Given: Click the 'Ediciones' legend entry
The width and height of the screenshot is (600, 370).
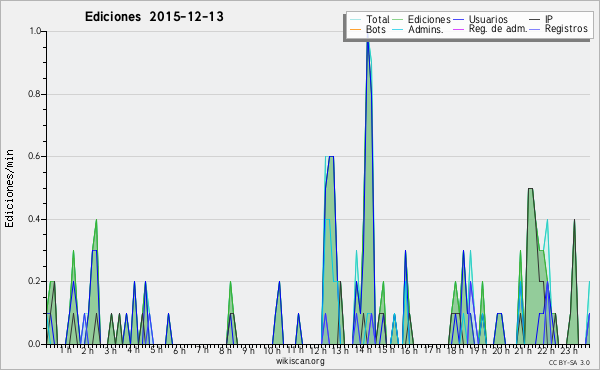Looking at the screenshot, I should (x=429, y=19).
